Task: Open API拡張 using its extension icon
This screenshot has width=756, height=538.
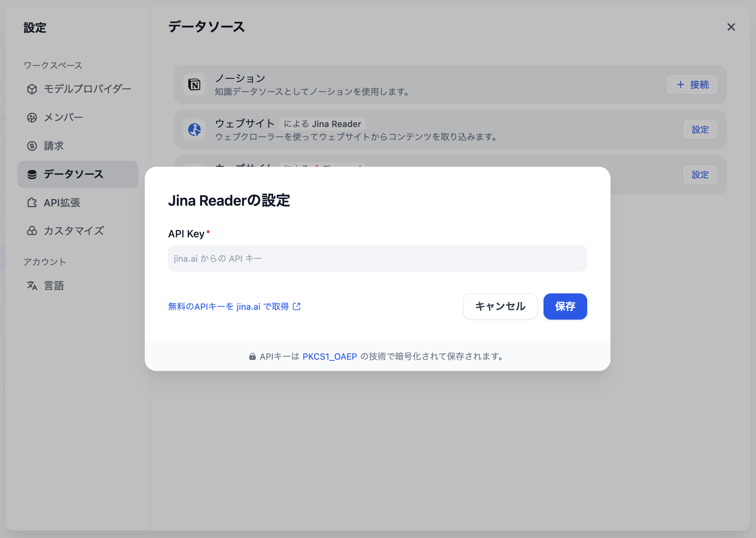Action: (32, 203)
